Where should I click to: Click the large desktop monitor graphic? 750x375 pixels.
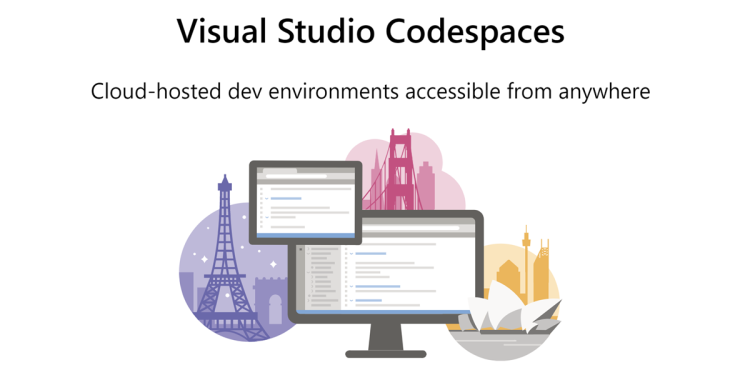click(386, 284)
